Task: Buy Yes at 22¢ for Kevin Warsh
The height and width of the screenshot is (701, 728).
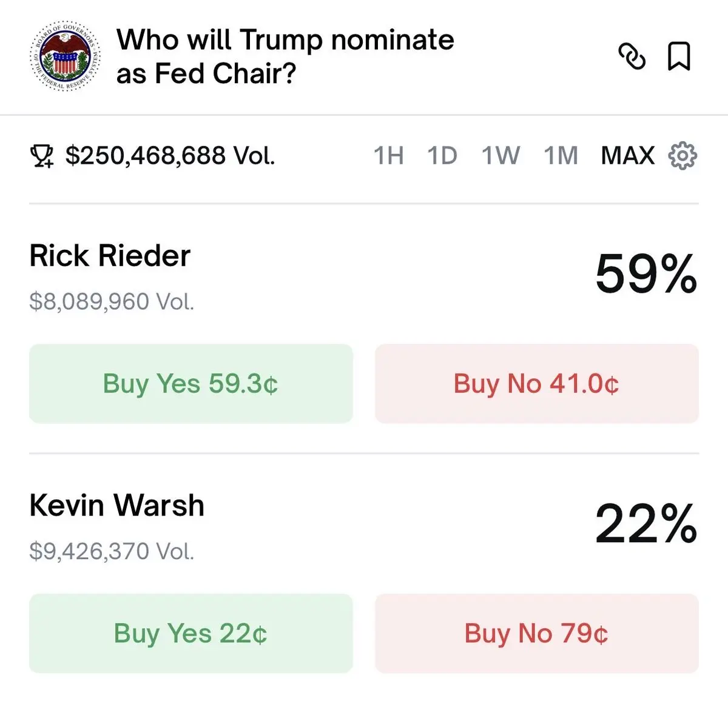Action: coord(190,633)
